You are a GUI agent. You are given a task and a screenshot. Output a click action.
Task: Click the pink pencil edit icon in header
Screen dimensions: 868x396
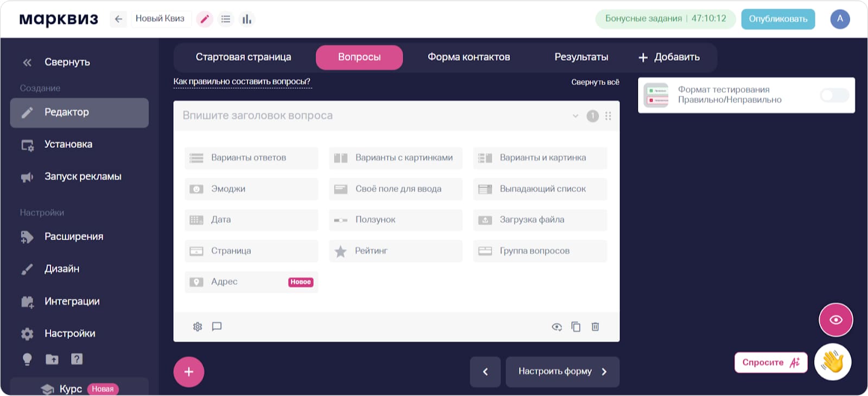click(x=205, y=19)
